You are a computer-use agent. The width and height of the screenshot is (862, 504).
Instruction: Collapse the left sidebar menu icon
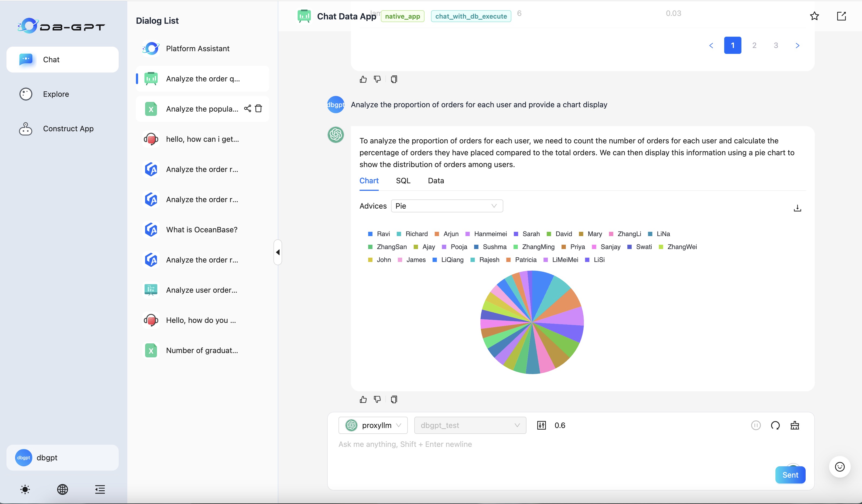[100, 489]
